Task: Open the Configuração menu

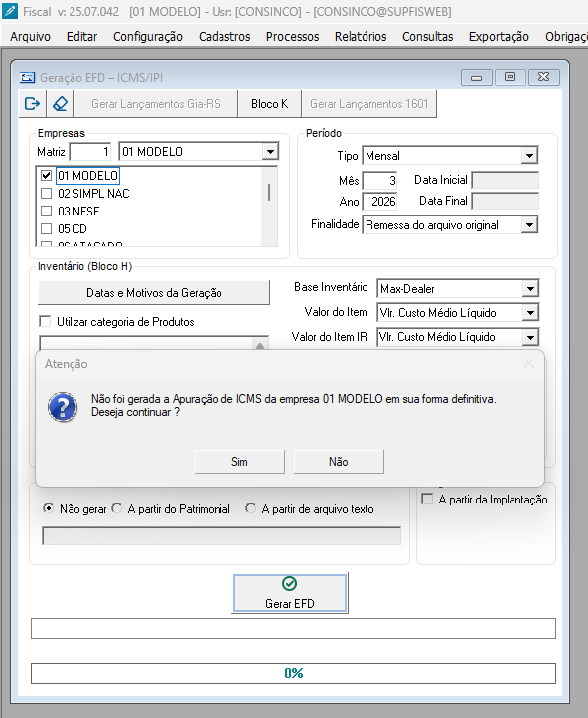Action: (147, 36)
